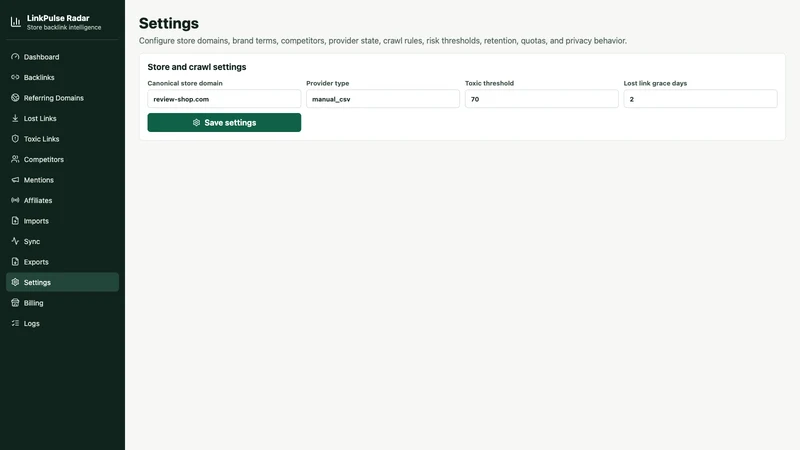Click the LinkPulse Radar title text

coord(58,18)
